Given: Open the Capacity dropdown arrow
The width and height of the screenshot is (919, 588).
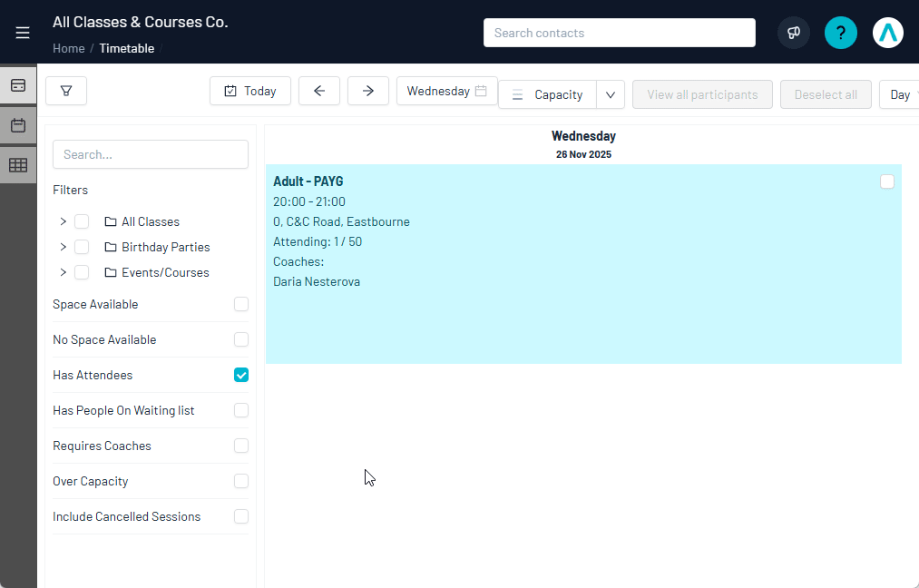Looking at the screenshot, I should (x=611, y=94).
